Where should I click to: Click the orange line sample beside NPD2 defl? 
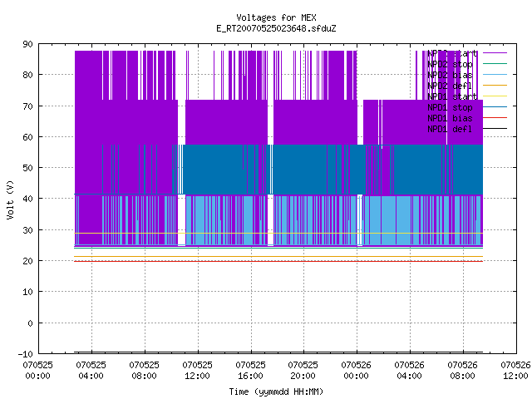tap(495, 86)
